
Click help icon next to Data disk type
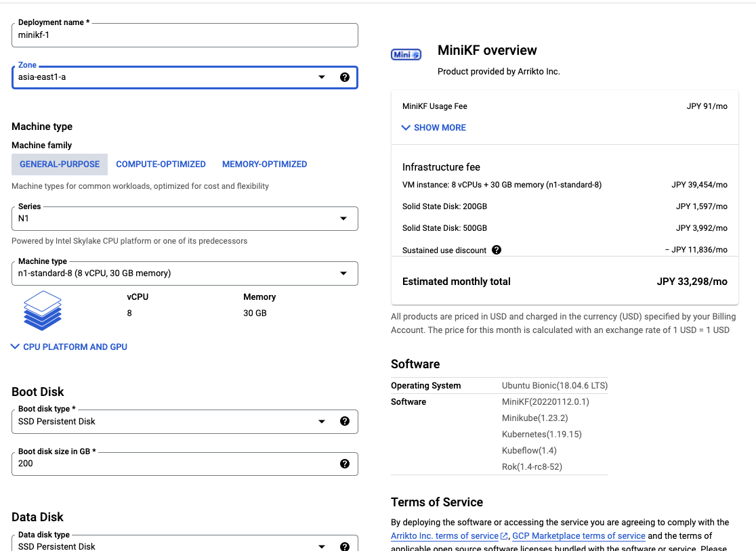(344, 546)
